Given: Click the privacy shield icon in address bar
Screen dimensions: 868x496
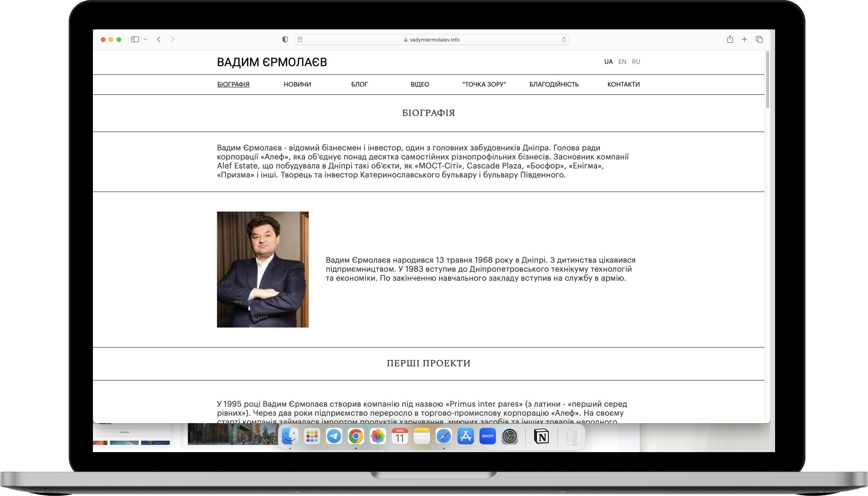Looking at the screenshot, I should (285, 39).
